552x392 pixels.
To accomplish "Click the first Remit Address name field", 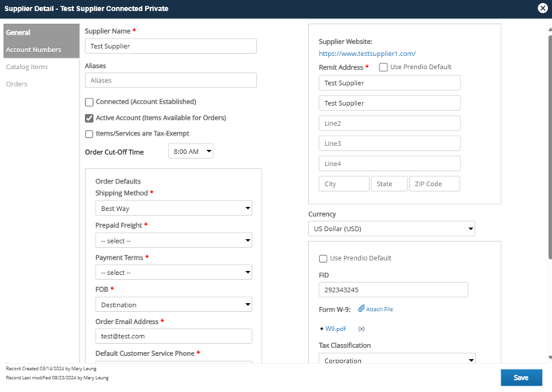I will (389, 83).
